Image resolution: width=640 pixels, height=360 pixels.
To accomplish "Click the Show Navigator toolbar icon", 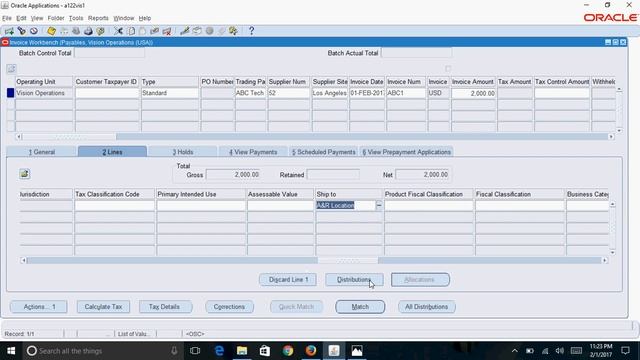I will [x=33, y=31].
